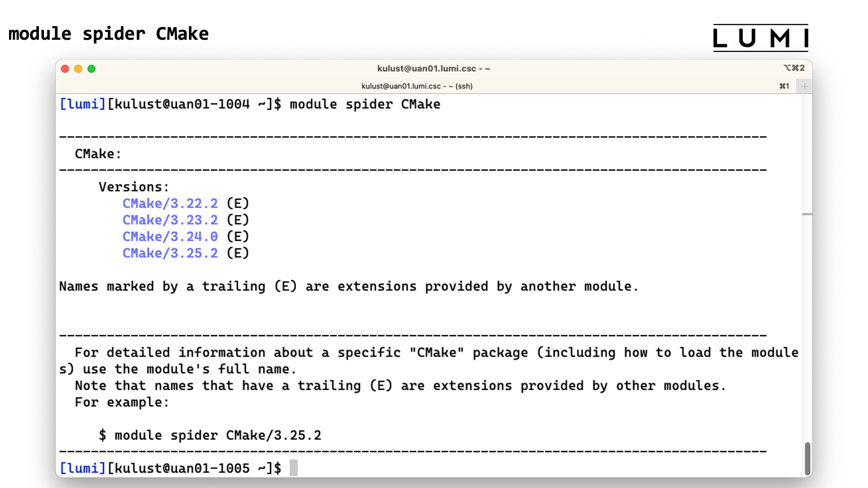Click the green maximize button
This screenshot has height=488, width=868.
[91, 69]
